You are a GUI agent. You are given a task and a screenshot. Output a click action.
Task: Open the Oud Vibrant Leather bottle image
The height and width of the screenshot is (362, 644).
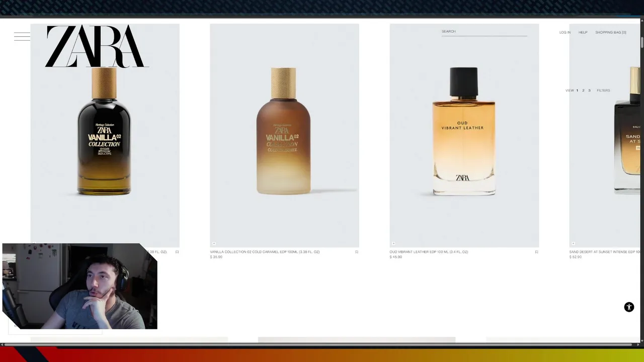[x=464, y=135]
